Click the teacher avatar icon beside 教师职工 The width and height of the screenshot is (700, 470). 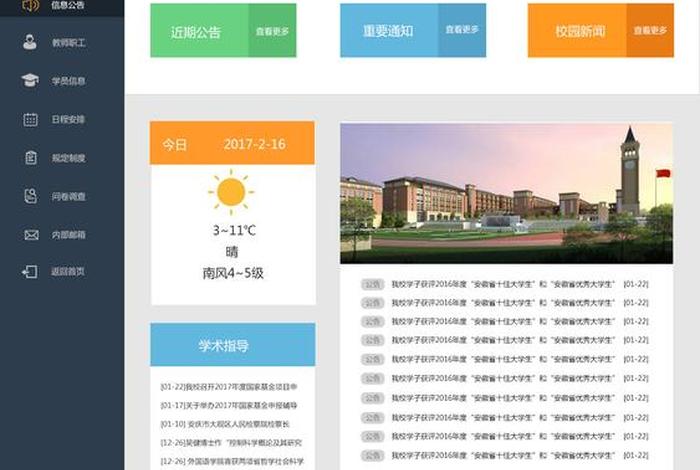(30, 42)
